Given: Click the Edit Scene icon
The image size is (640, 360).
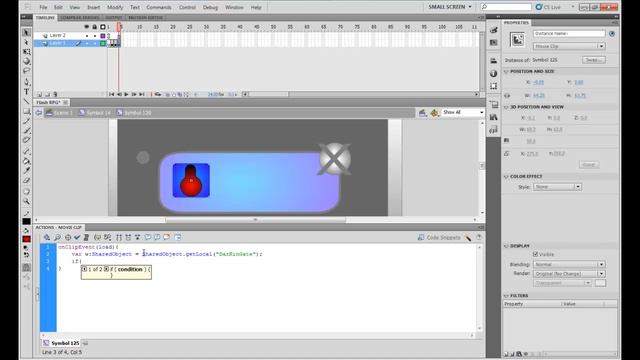Looking at the screenshot, I should [x=422, y=113].
